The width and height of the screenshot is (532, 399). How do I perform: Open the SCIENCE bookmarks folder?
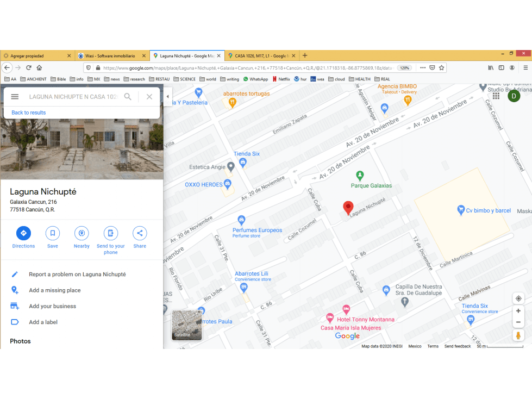click(x=184, y=79)
